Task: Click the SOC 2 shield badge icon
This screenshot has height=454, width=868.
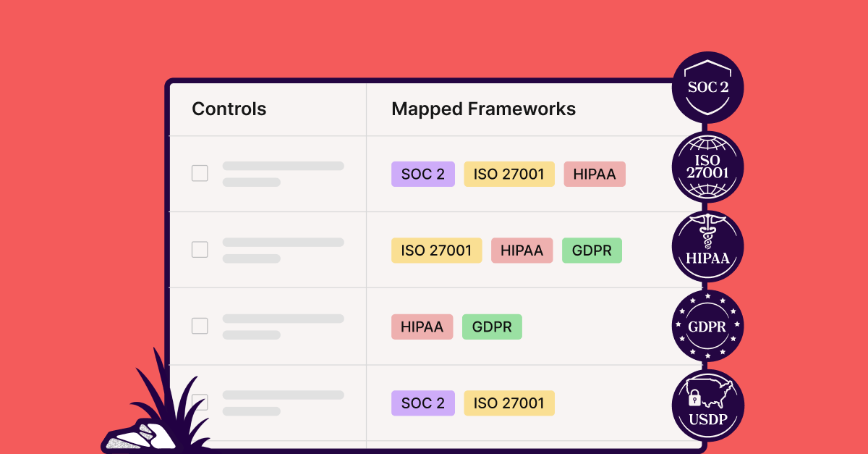Action: (x=707, y=88)
